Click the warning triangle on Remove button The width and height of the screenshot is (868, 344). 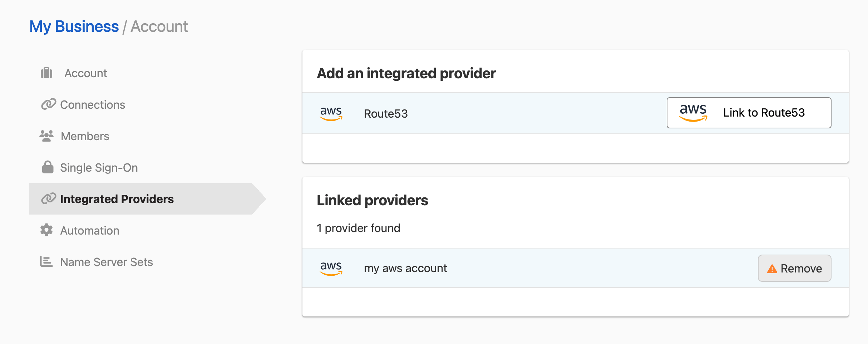(x=772, y=269)
